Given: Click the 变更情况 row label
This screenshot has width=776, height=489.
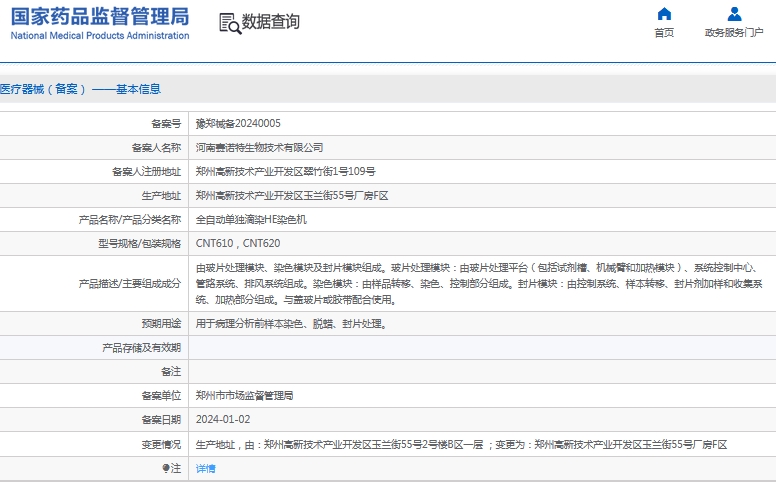Looking at the screenshot, I should click(x=161, y=444).
